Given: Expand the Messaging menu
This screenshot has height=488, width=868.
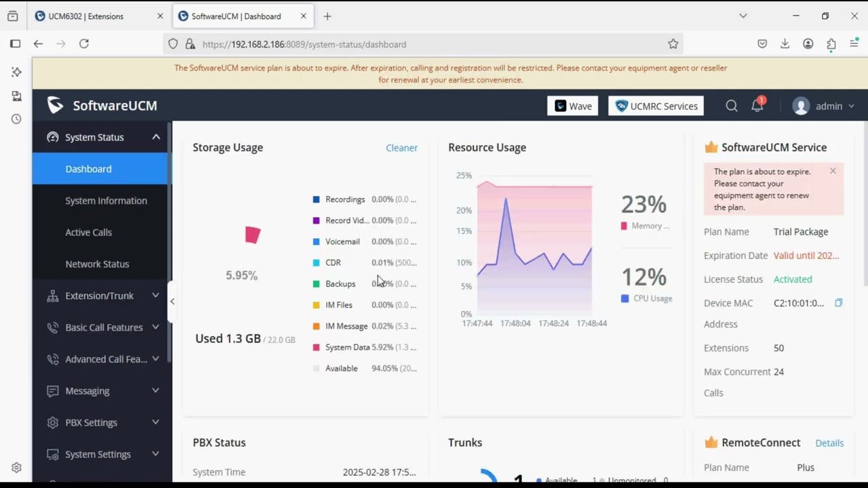Looking at the screenshot, I should pos(102,391).
